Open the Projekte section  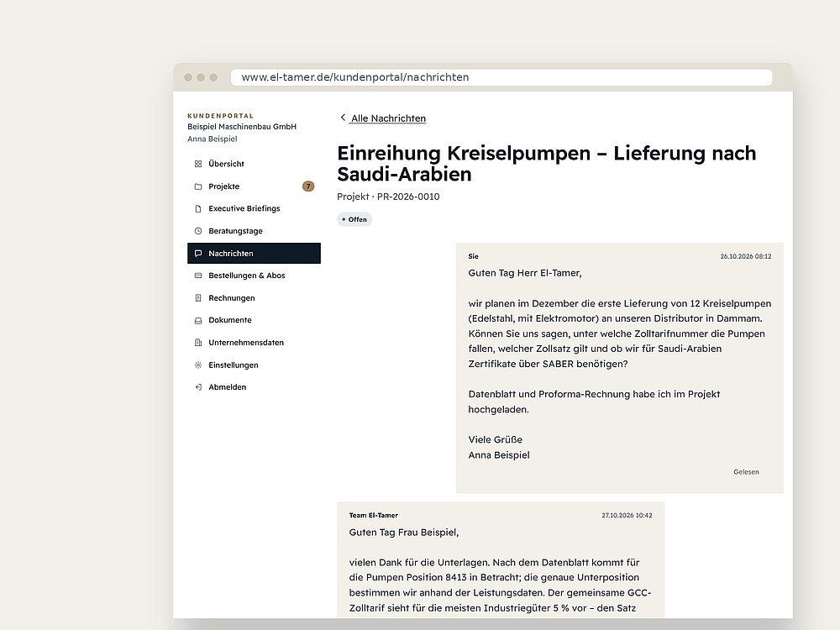pyautogui.click(x=254, y=186)
